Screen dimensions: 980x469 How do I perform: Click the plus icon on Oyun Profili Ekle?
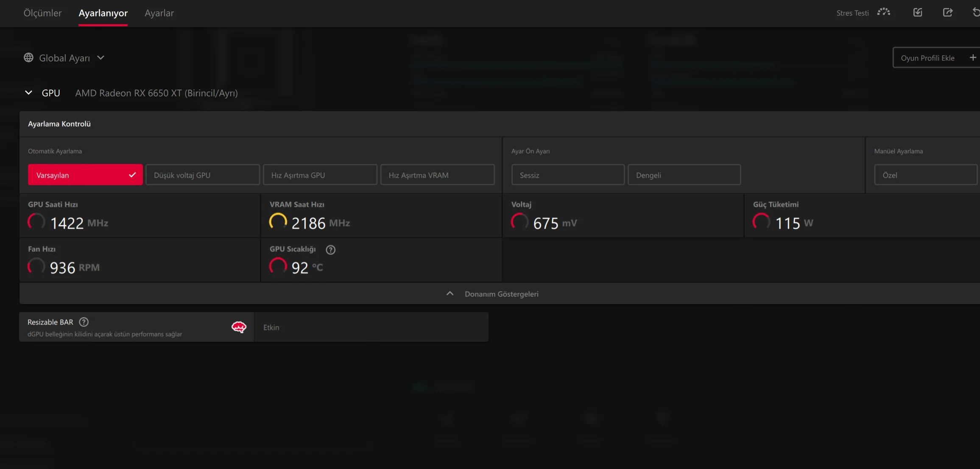(973, 58)
